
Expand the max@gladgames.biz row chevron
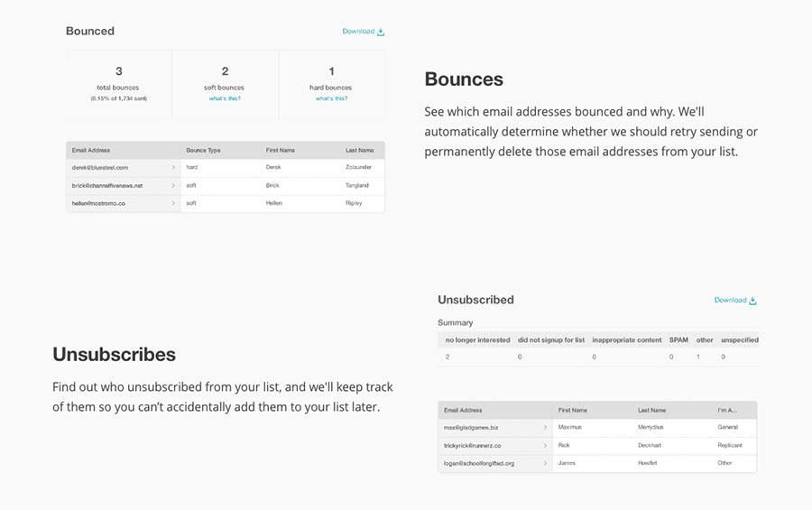coord(545,427)
